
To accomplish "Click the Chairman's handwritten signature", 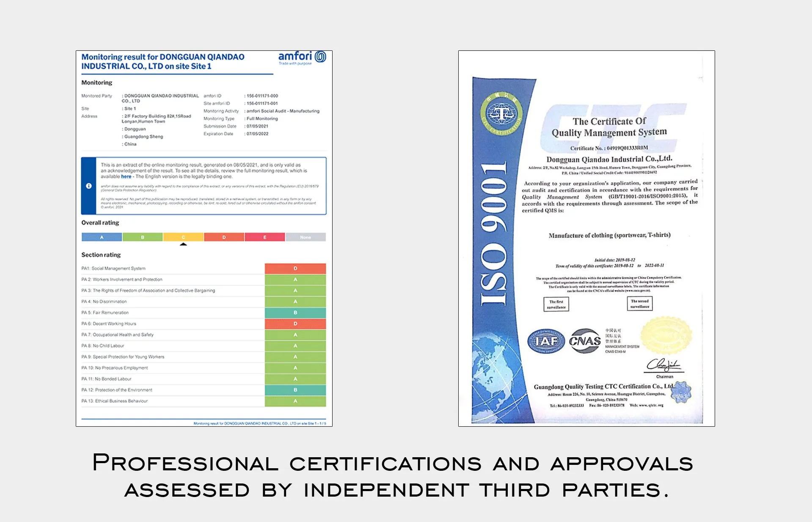I will (x=663, y=365).
